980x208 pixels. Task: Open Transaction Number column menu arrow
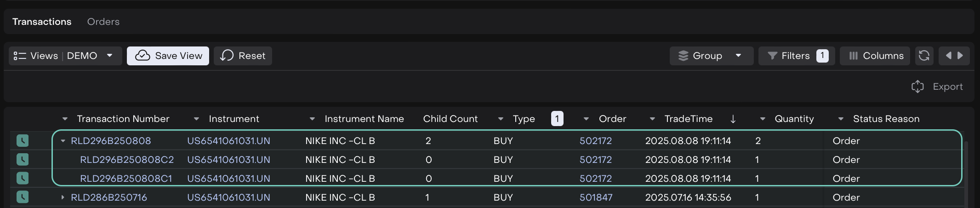[x=65, y=119]
